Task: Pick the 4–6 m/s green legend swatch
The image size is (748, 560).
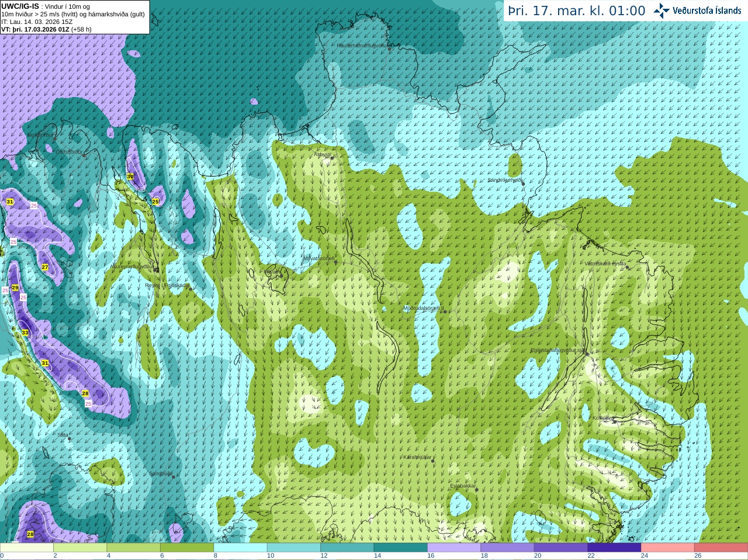Action: pyautogui.click(x=134, y=548)
